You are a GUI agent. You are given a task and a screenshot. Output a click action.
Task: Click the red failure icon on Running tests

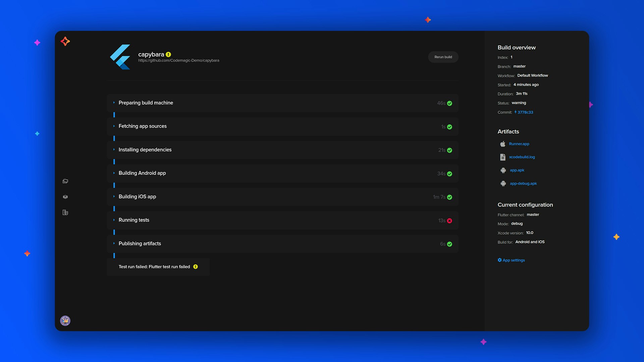(x=449, y=221)
